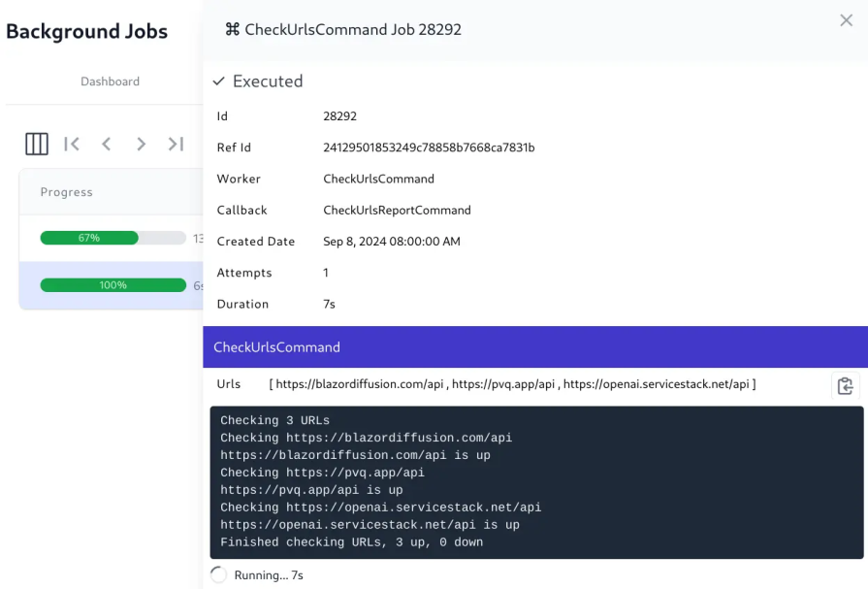Click inside the dark log output console

(x=536, y=482)
